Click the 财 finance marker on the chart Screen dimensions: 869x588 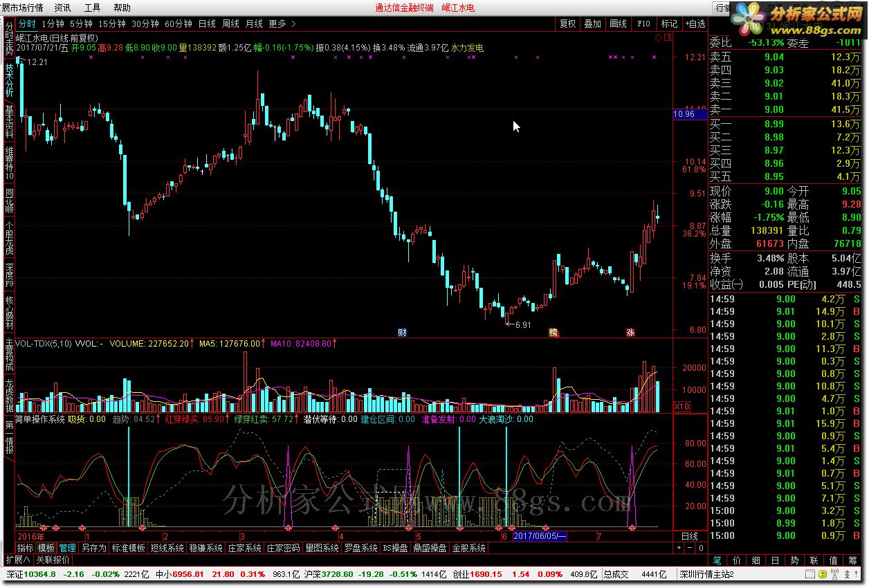pyautogui.click(x=402, y=332)
